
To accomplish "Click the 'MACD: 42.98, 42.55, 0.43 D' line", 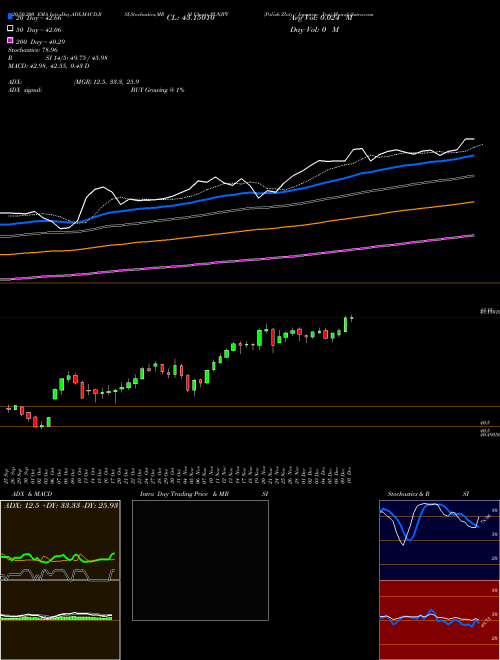I will coord(49,66).
